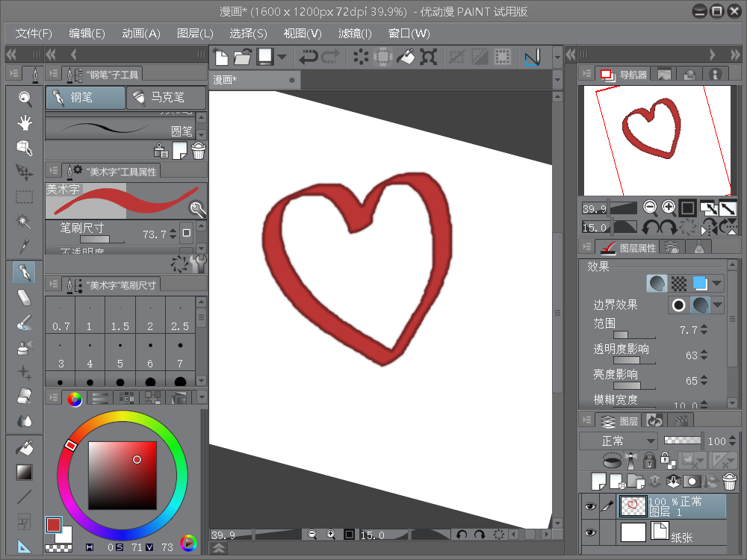Choose the 马克笔 sub tool

(x=166, y=97)
